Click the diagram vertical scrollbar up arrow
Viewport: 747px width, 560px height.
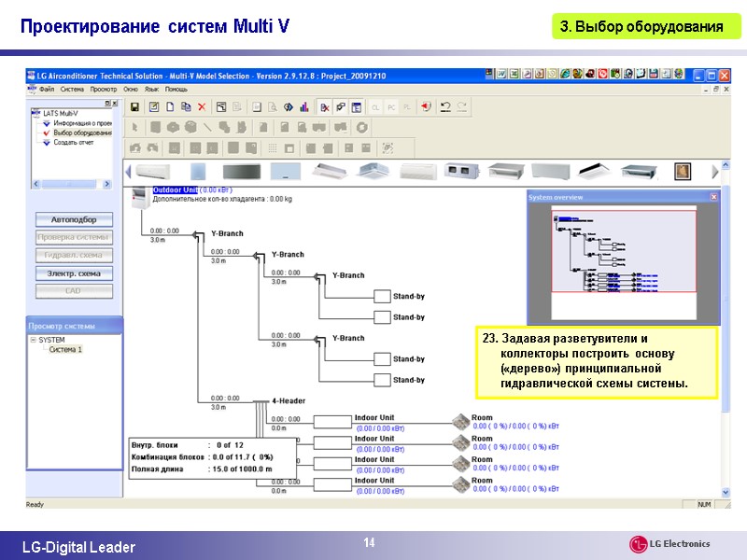[726, 165]
